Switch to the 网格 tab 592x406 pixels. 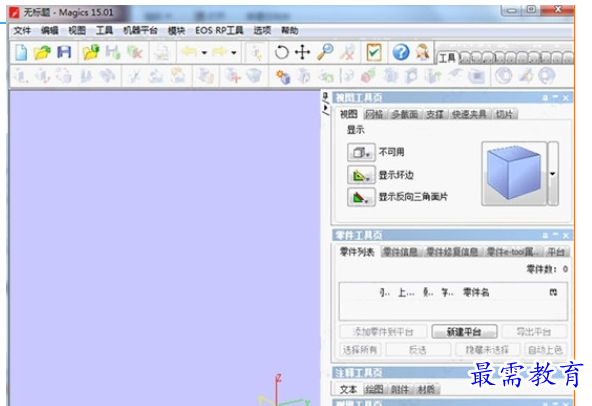pyautogui.click(x=374, y=114)
